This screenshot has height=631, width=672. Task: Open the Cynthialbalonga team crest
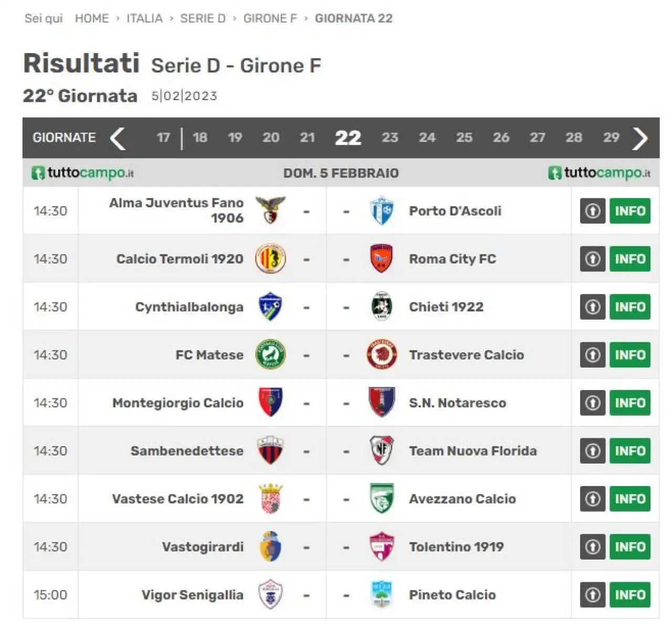[270, 307]
